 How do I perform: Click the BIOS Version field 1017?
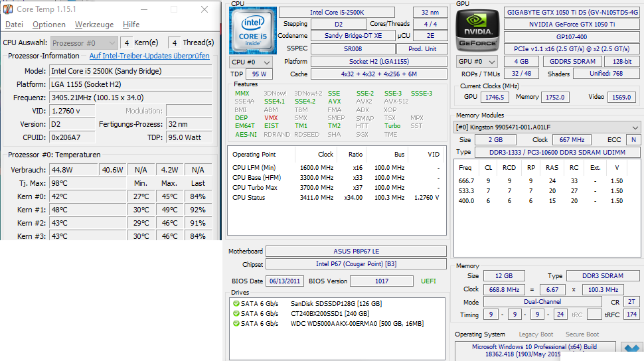382,281
